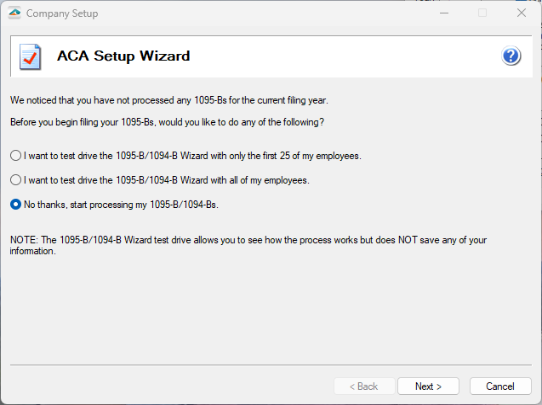The width and height of the screenshot is (542, 405).
Task: Click the 'Before you begin filing your 1095-Bs' question text
Action: coord(167,122)
